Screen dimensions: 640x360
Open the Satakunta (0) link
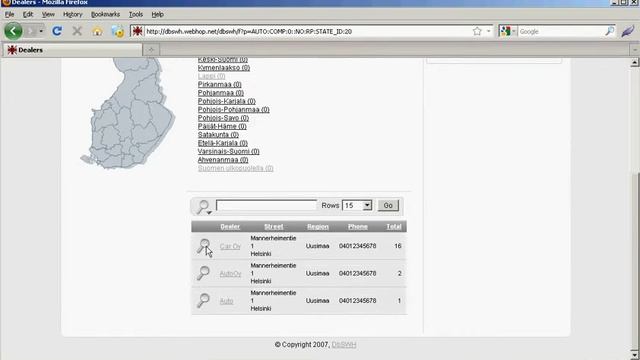pyautogui.click(x=218, y=135)
